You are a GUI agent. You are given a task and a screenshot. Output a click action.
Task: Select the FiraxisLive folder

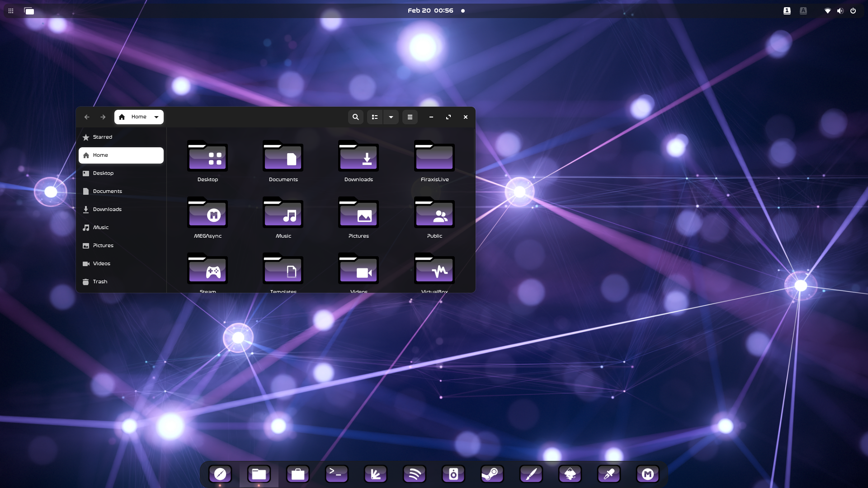click(434, 156)
